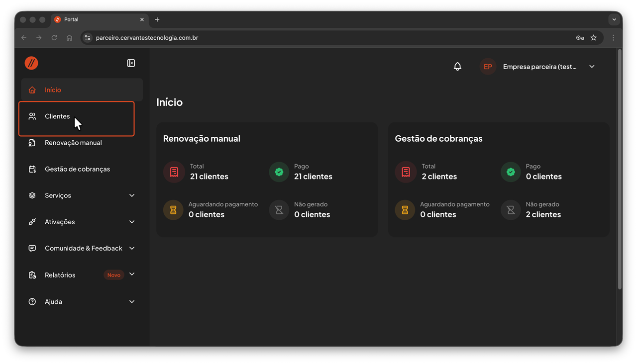Open the site information icon in address bar

pos(88,38)
